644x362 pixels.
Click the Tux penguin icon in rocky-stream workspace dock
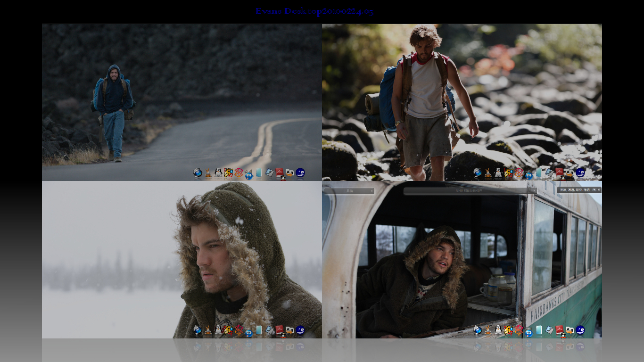498,173
